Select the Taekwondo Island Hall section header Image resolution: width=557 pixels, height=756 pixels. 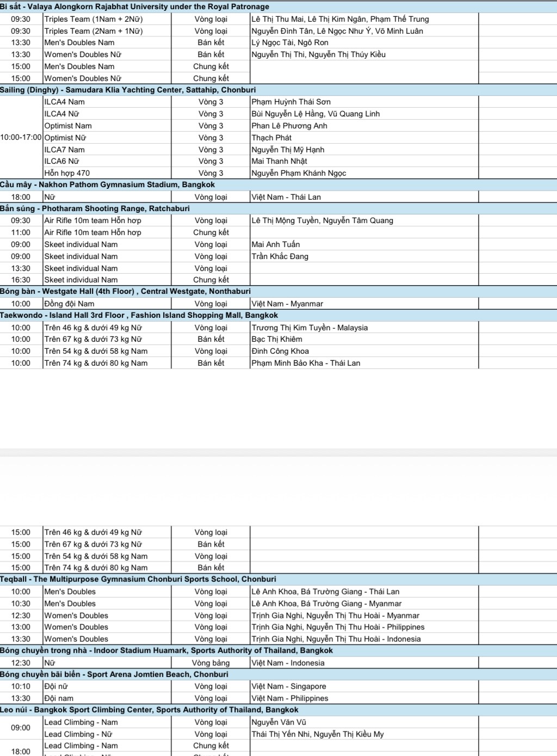139,315
